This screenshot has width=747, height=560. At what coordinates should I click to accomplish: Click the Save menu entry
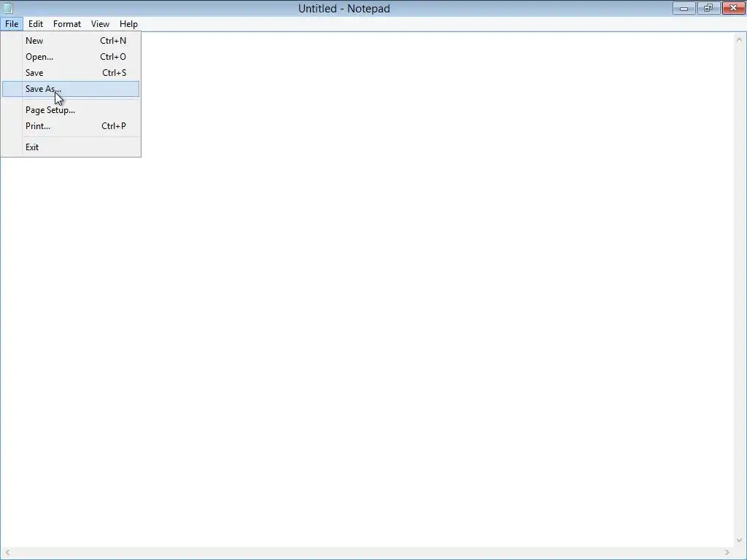click(71, 73)
